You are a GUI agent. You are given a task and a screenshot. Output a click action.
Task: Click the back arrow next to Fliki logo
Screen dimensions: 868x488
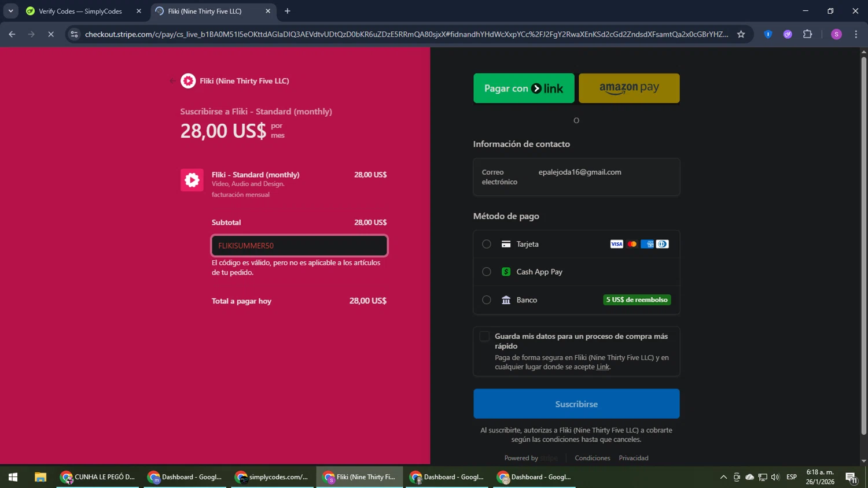(x=172, y=81)
